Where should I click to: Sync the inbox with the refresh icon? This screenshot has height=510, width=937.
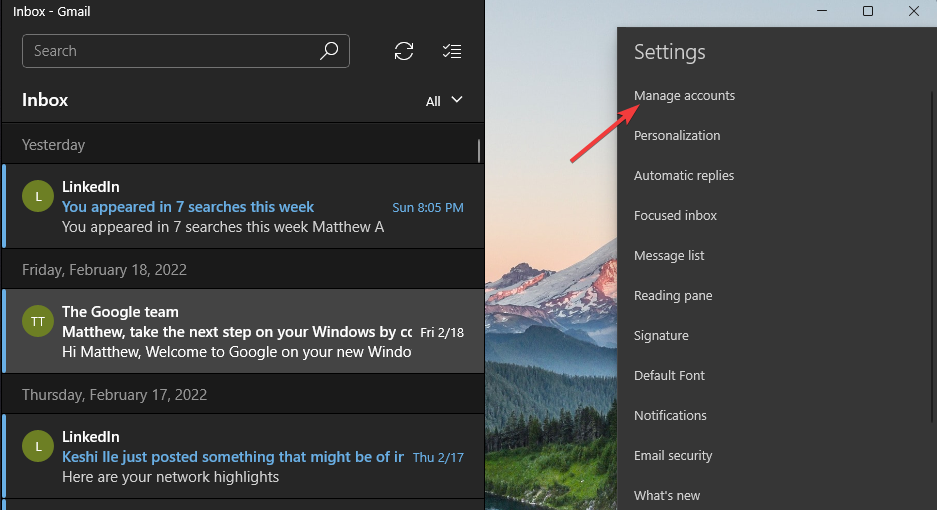tap(404, 51)
